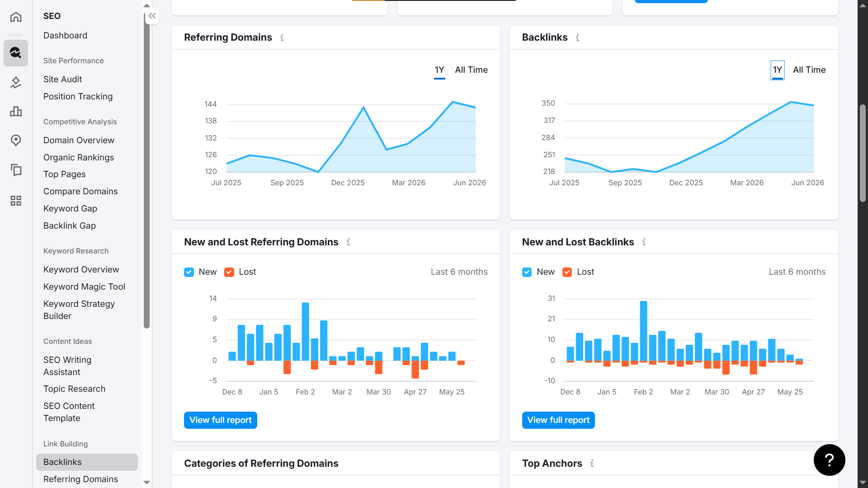Select the SEO toolkit icon in left rail
The height and width of the screenshot is (488, 868).
[x=16, y=53]
